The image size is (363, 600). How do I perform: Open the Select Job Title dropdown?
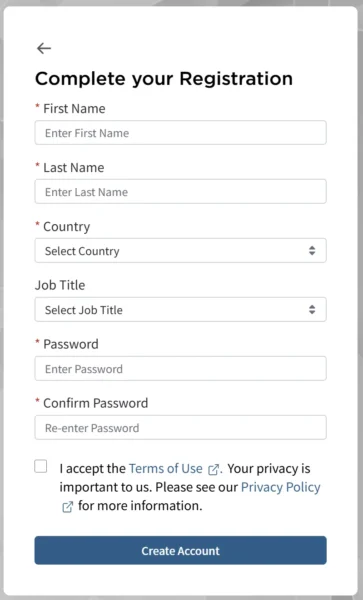[x=181, y=310]
